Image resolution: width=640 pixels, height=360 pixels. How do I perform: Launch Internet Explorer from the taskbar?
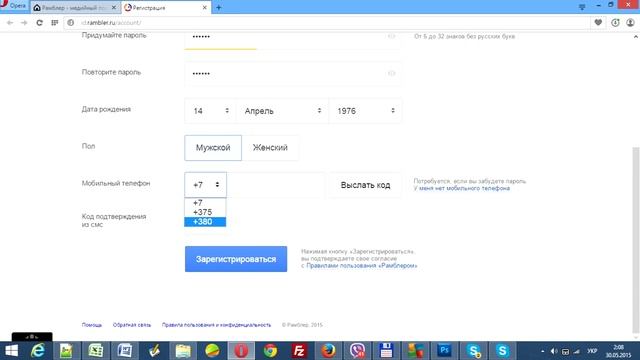38,351
